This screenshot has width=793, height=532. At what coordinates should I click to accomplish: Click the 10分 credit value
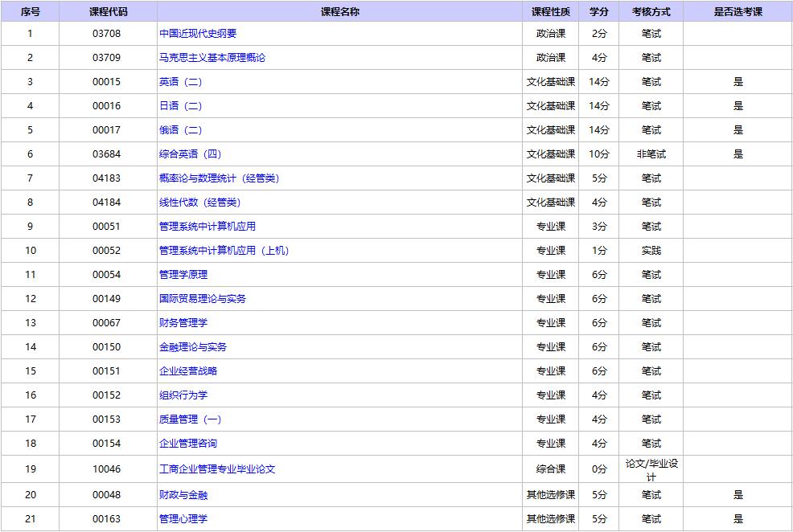coord(599,154)
